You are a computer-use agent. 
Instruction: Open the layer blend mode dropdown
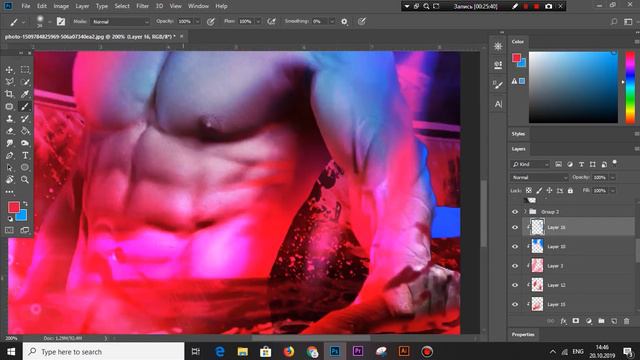click(x=539, y=178)
